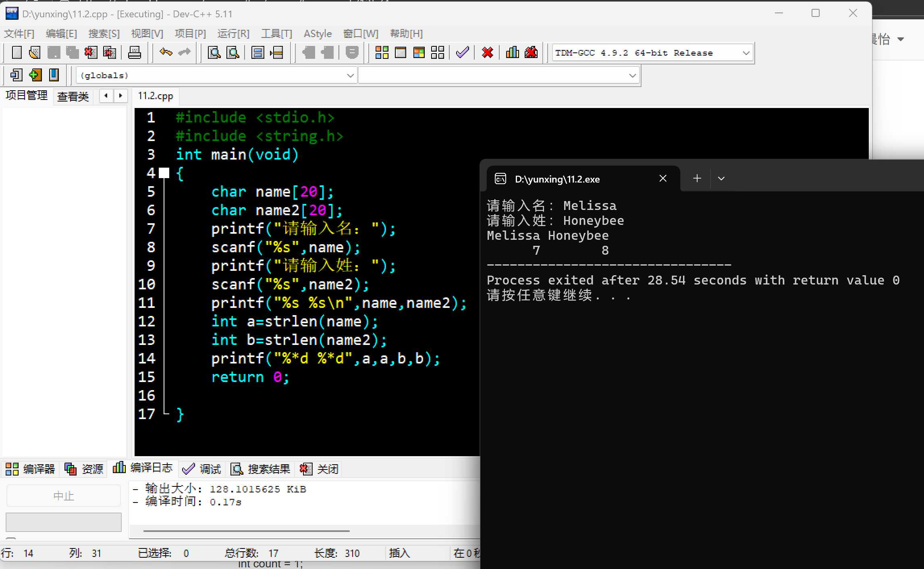
Task: Open the AStyle menu
Action: (318, 33)
